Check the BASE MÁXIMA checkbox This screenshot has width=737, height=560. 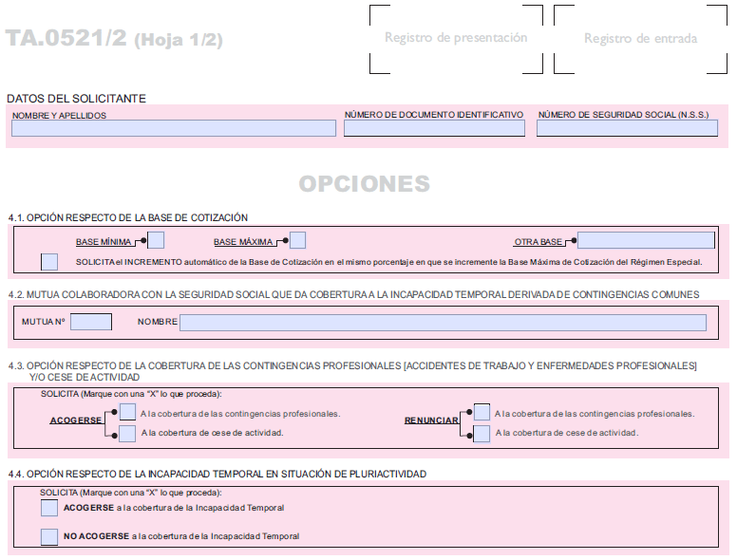pyautogui.click(x=297, y=241)
